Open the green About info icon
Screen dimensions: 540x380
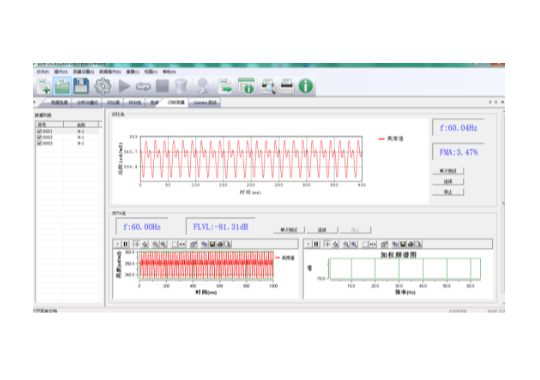tap(306, 86)
